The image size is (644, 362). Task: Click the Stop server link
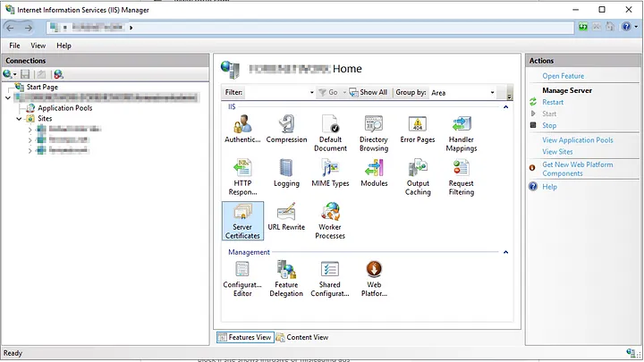(x=549, y=126)
